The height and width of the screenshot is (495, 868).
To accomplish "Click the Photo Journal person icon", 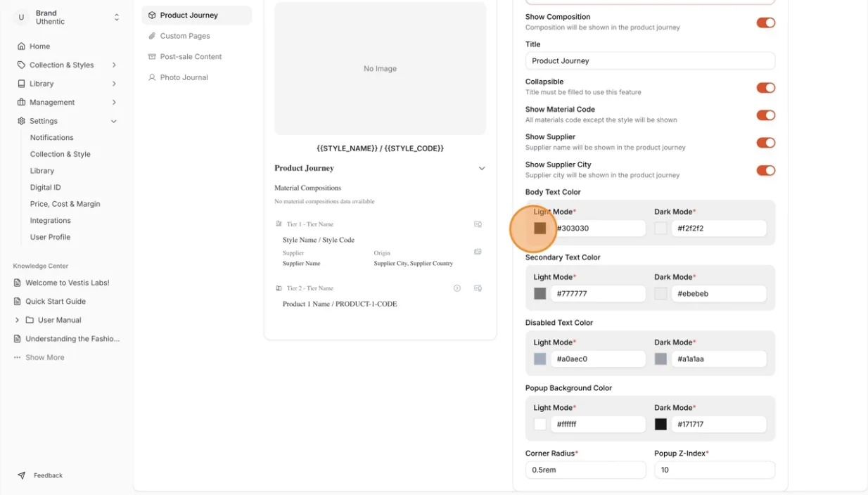I will 152,77.
